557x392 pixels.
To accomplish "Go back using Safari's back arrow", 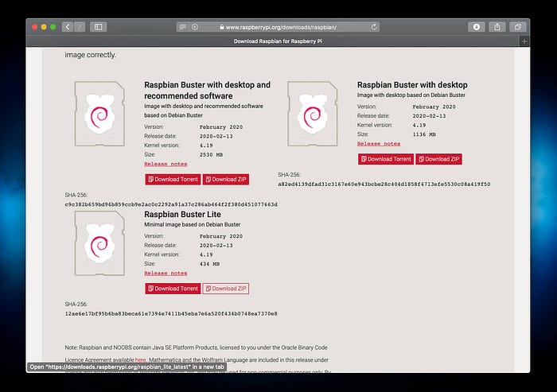I will [68, 27].
